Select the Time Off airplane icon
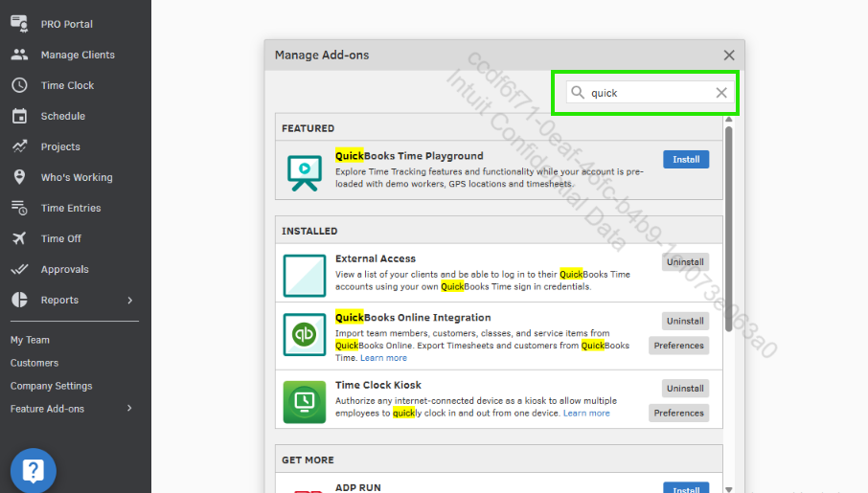 19,238
